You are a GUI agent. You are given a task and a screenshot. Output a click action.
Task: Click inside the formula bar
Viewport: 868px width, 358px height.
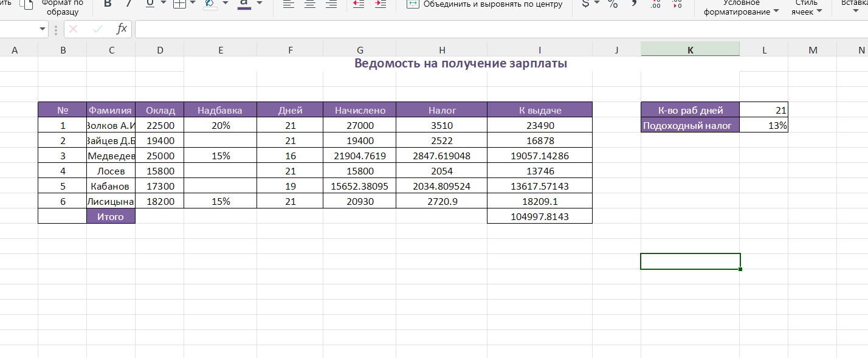click(501, 29)
